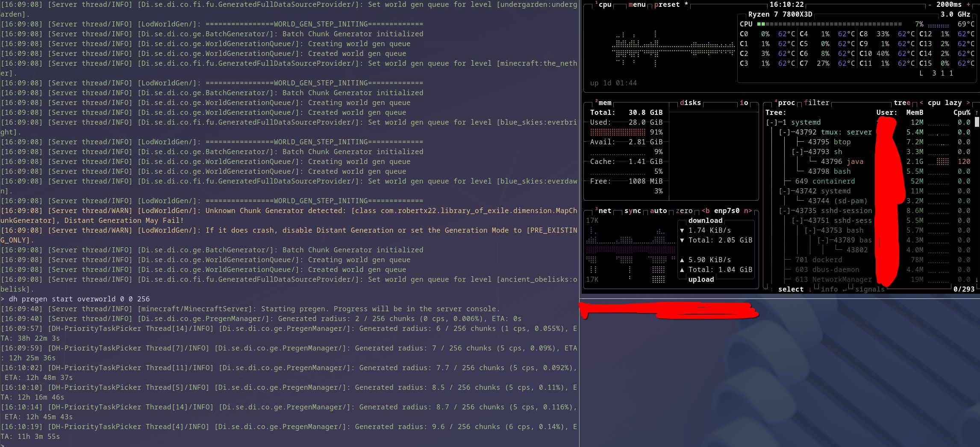Open the signals option at proc bottom
The width and height of the screenshot is (980, 447).
coord(870,289)
